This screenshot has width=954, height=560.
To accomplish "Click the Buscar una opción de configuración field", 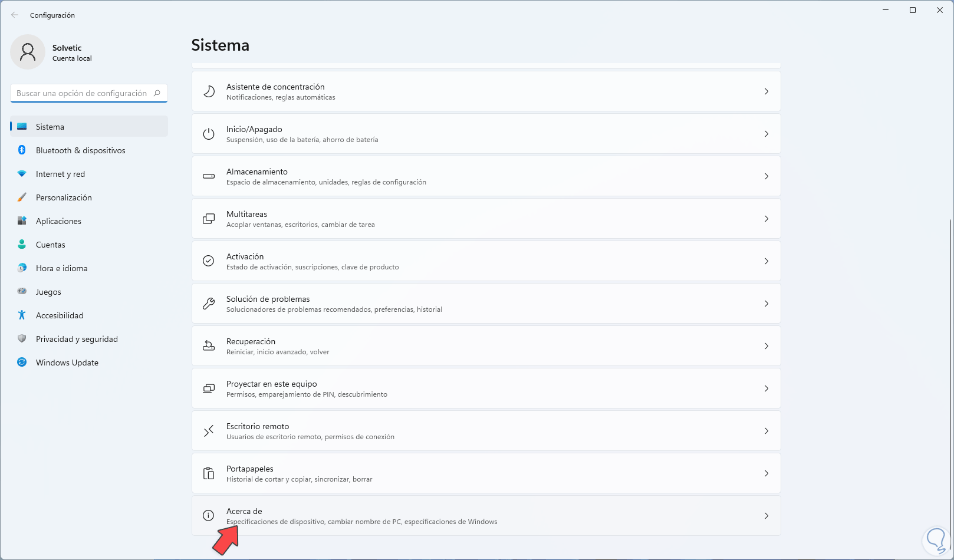I will 81,93.
